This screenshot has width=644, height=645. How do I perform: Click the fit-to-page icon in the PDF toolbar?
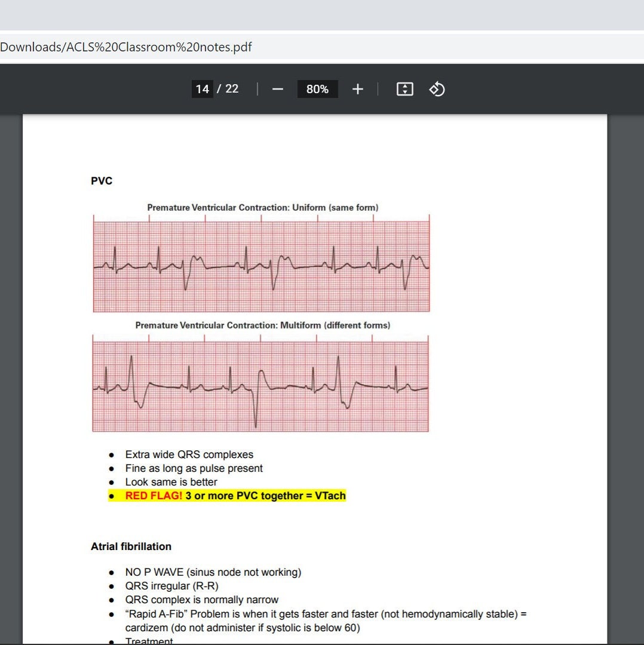click(404, 88)
